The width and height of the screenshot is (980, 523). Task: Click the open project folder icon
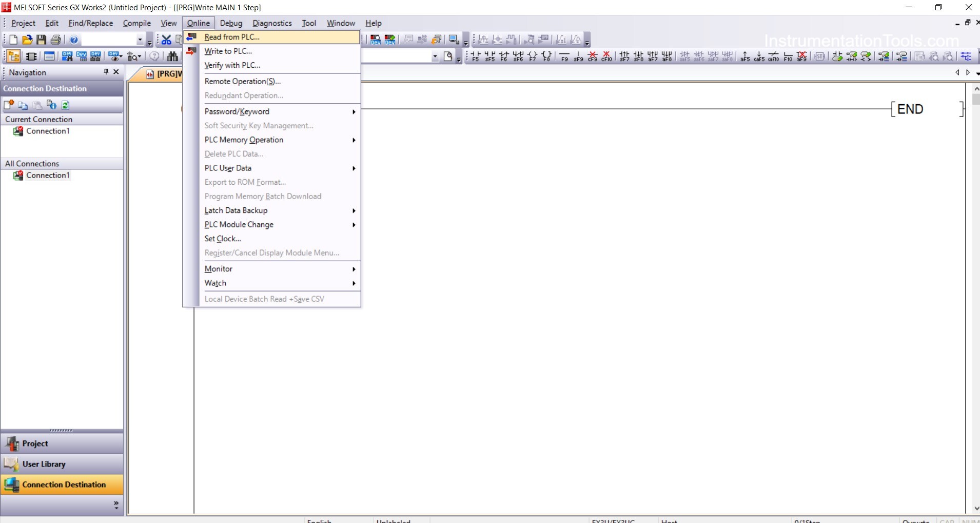27,40
